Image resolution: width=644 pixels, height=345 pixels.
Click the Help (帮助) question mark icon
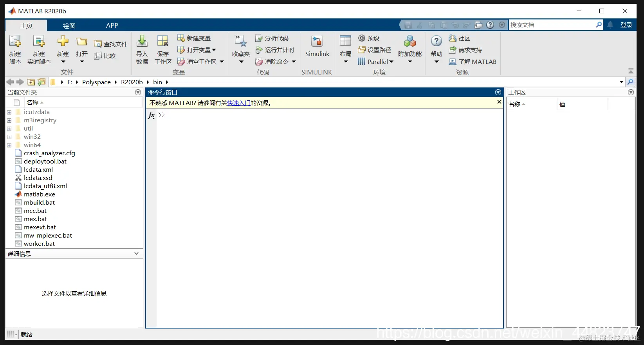click(436, 41)
